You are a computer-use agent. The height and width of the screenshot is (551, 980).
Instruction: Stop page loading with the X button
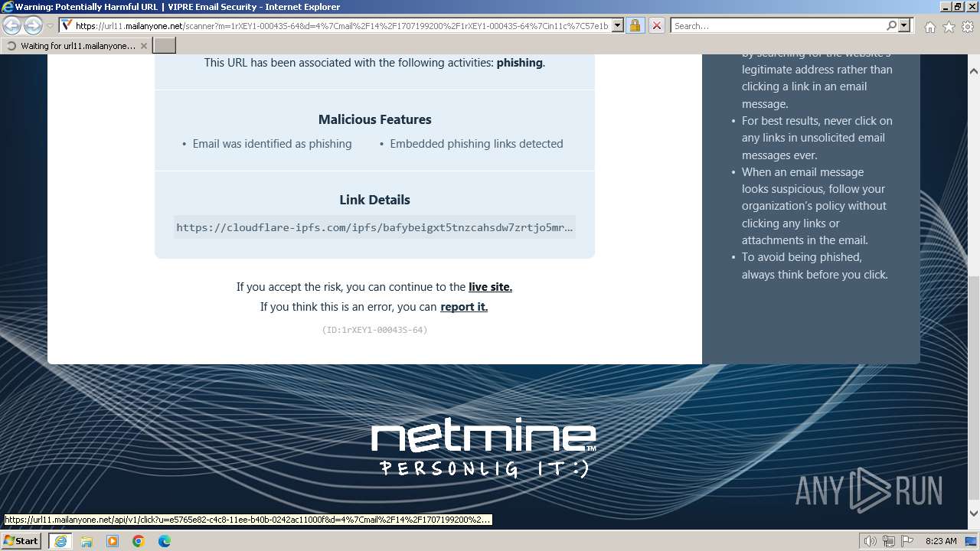[x=656, y=26]
